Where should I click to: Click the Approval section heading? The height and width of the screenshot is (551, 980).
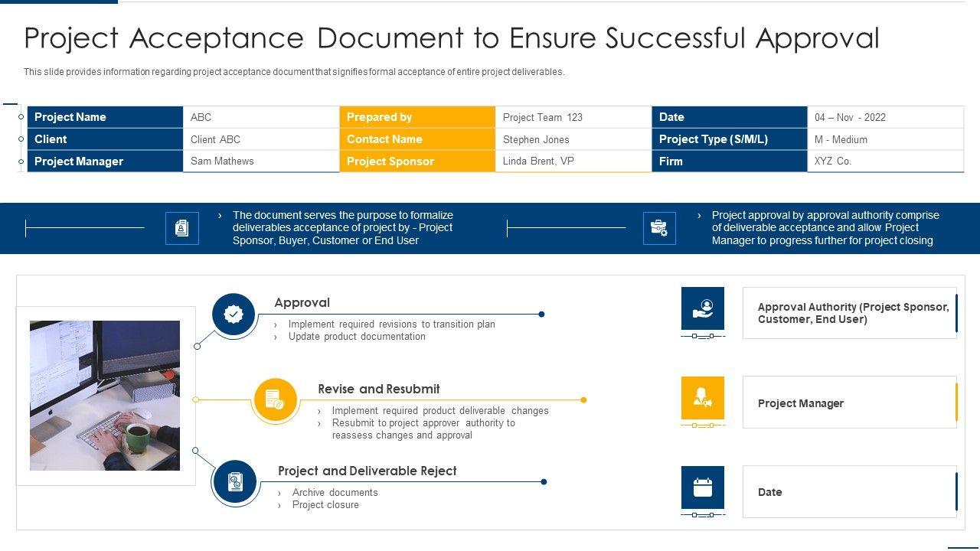click(302, 303)
